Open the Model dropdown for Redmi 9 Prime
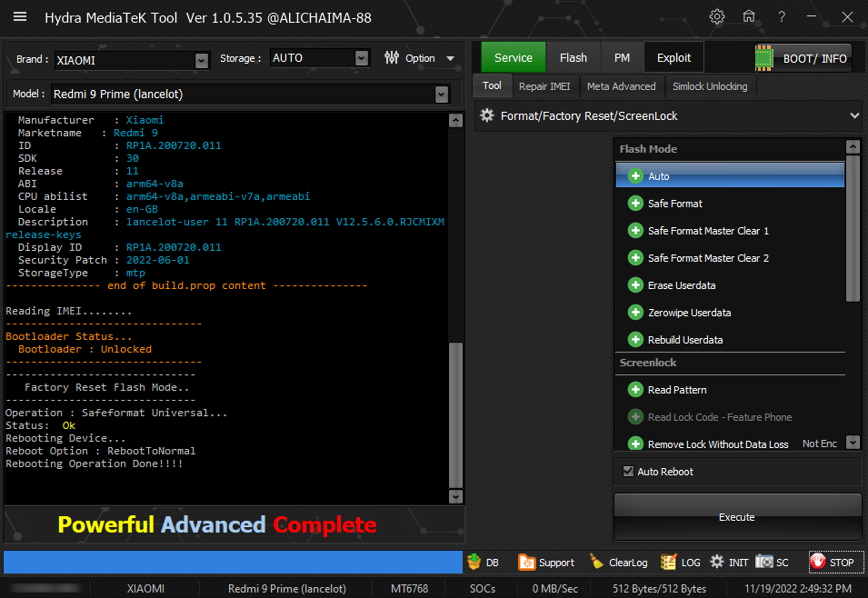 442,95
